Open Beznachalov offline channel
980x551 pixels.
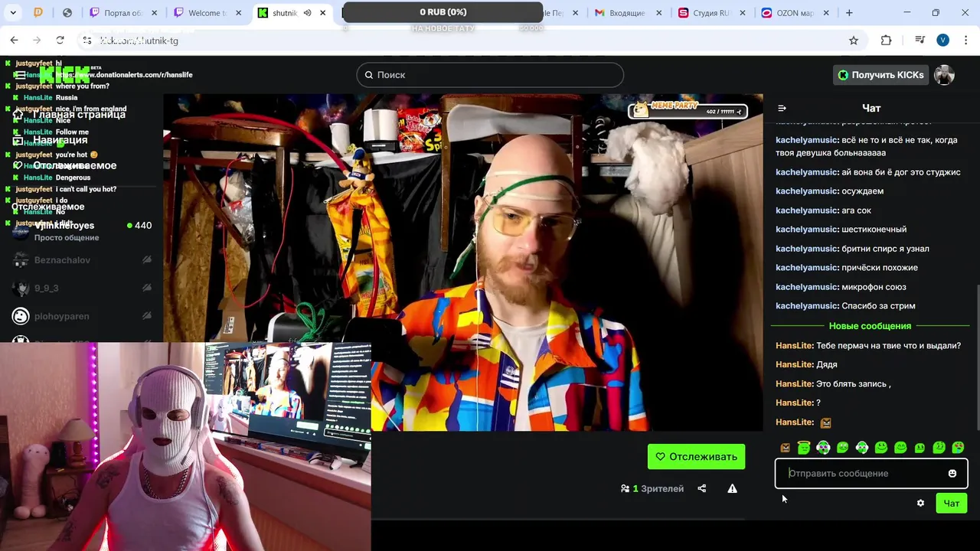coord(81,260)
